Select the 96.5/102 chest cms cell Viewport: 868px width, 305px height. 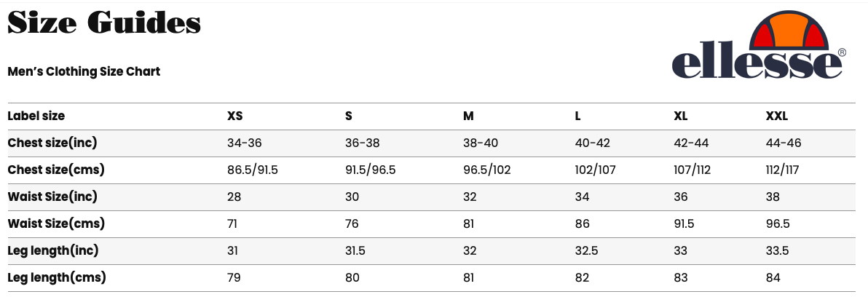(486, 170)
